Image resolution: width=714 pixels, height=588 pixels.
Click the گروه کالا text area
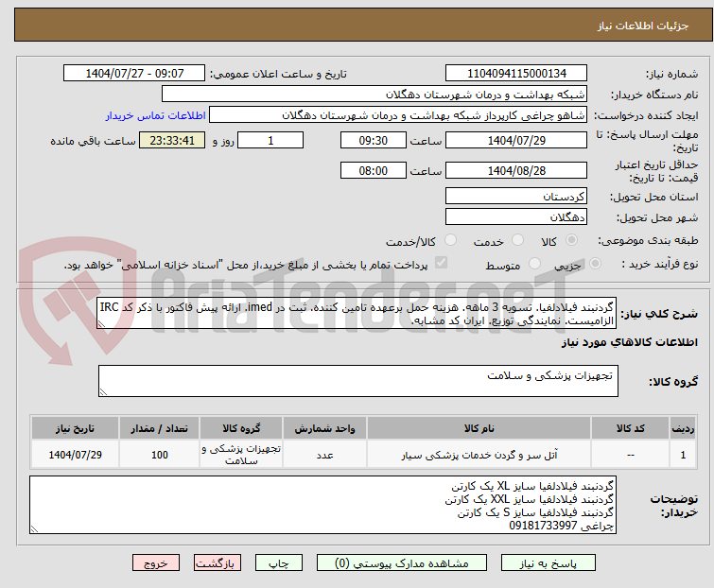[x=358, y=381]
